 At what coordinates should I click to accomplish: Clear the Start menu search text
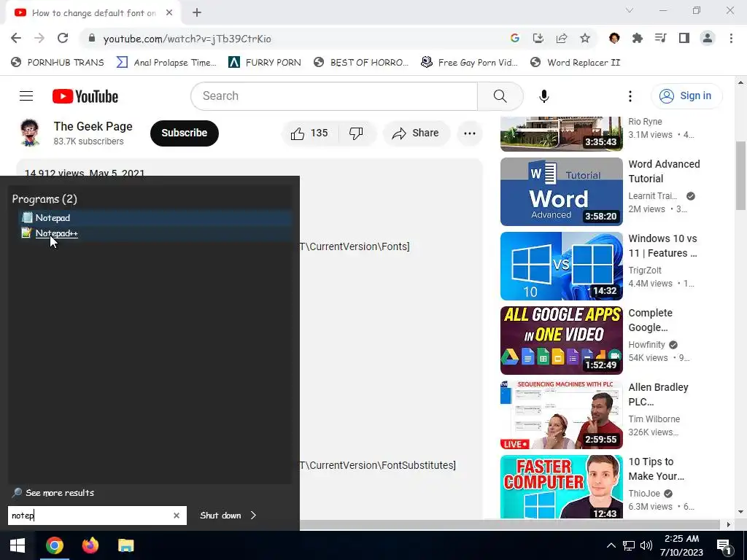click(177, 516)
